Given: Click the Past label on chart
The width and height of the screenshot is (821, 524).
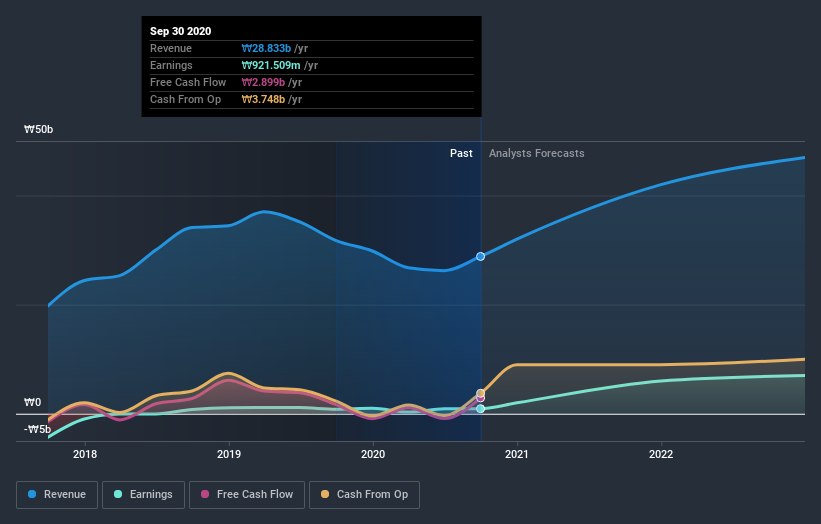Looking at the screenshot, I should pyautogui.click(x=461, y=153).
